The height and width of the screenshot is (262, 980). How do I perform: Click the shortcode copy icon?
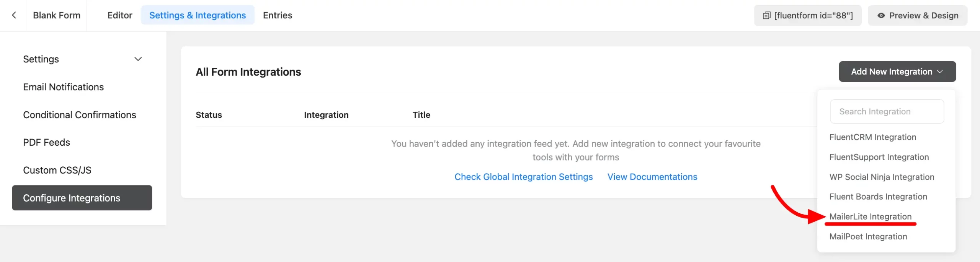[766, 16]
